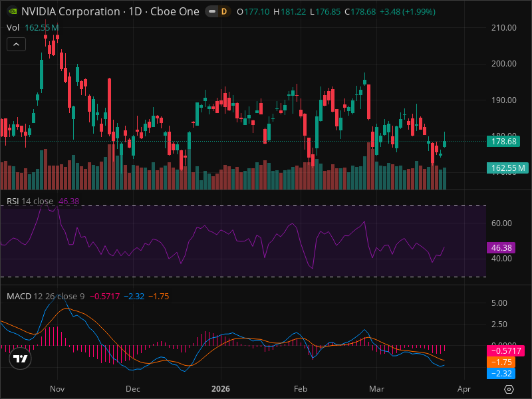Open the TradingView logo button

point(20,358)
